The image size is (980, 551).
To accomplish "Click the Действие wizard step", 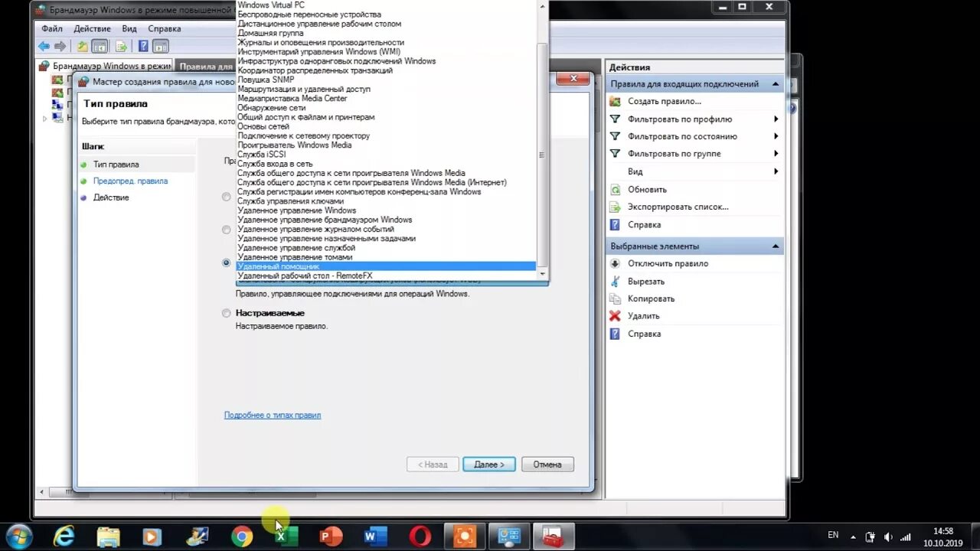I will [x=111, y=197].
